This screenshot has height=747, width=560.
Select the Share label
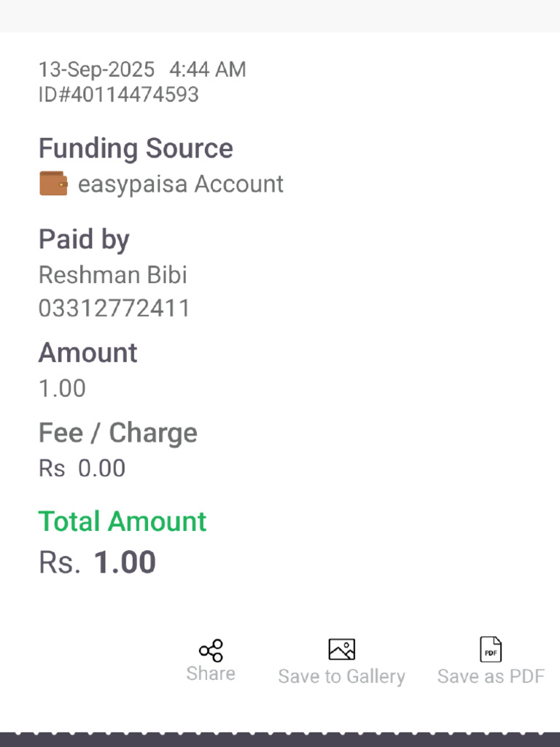[211, 673]
